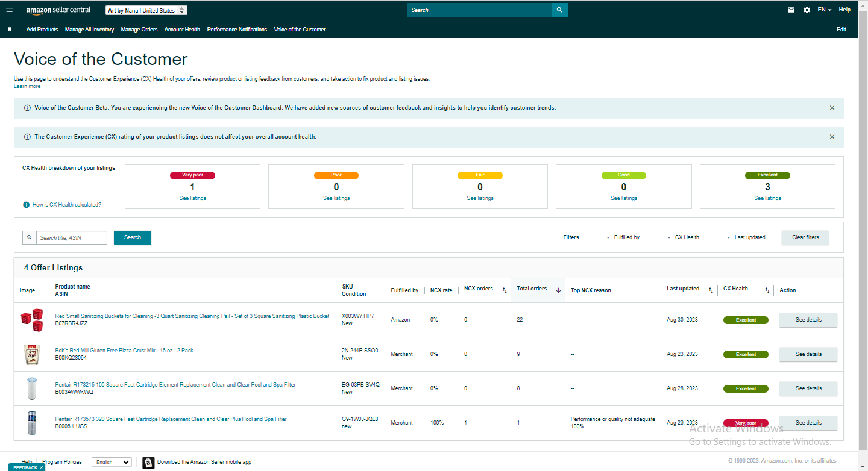868x471 pixels.
Task: Open the Pentair R173215 filter image
Action: [x=32, y=388]
